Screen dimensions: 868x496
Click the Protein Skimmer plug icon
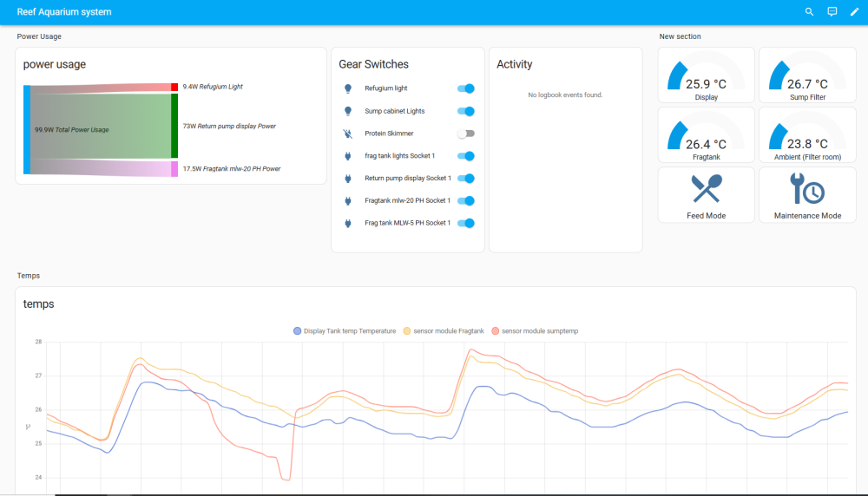[x=348, y=134]
